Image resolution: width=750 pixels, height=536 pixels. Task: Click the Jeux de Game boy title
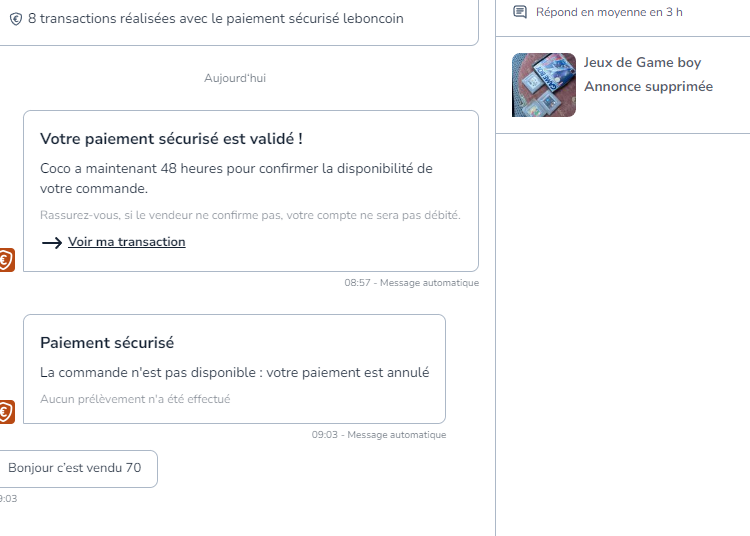pos(642,63)
